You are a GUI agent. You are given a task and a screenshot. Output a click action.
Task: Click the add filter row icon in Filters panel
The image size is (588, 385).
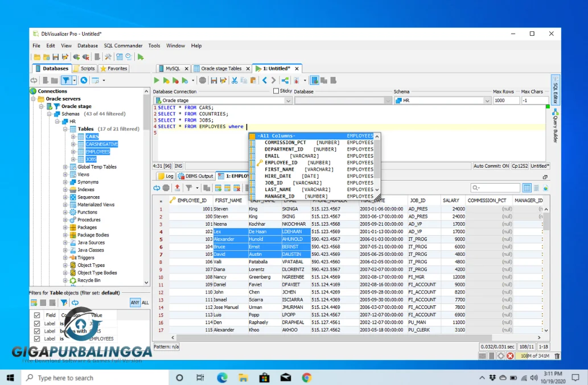pos(34,303)
